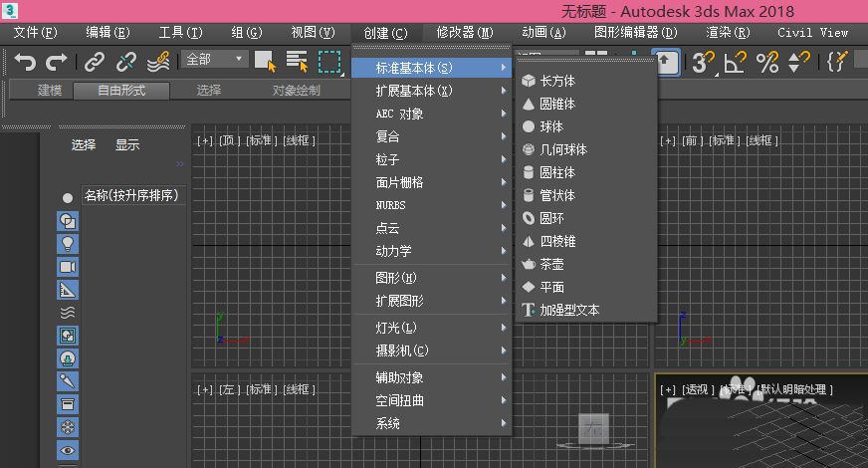Click the [顶] top viewport label

tap(229, 140)
